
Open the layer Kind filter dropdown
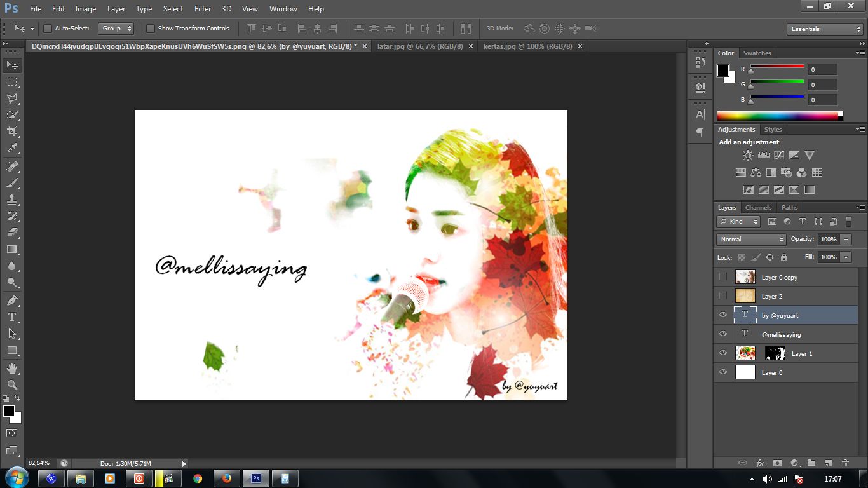click(738, 222)
